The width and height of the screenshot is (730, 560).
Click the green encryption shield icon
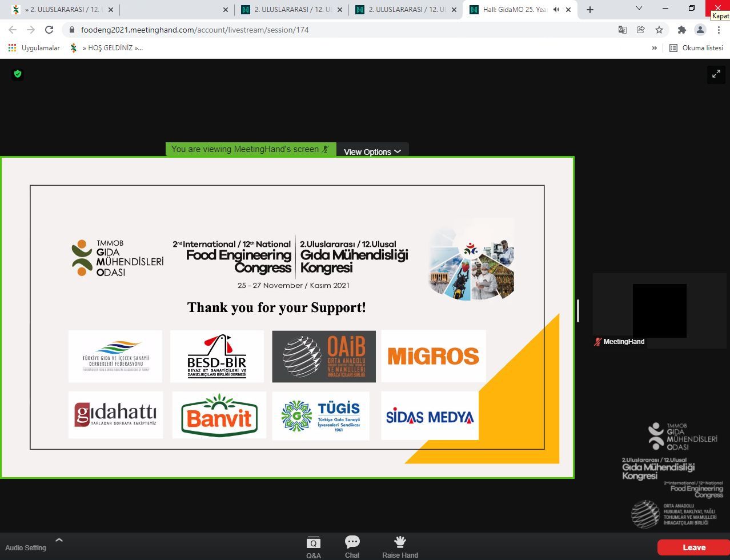(x=18, y=74)
